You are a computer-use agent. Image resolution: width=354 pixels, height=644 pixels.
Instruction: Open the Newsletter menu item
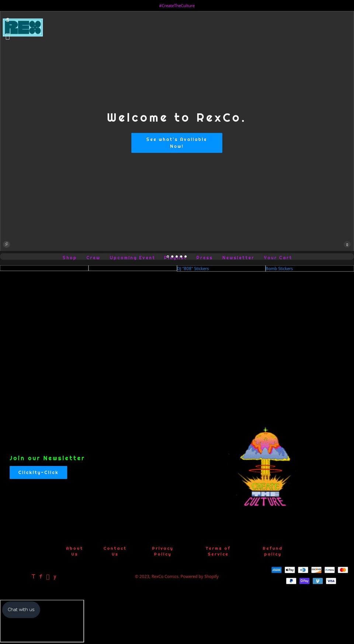[x=238, y=258]
